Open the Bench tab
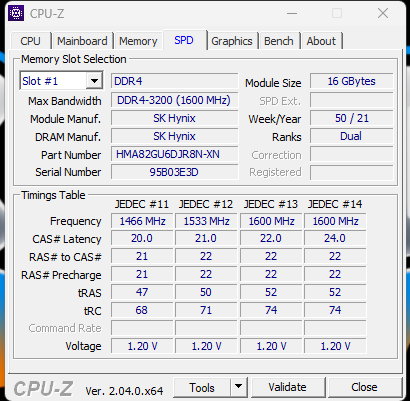The height and width of the screenshot is (401, 410). (279, 41)
